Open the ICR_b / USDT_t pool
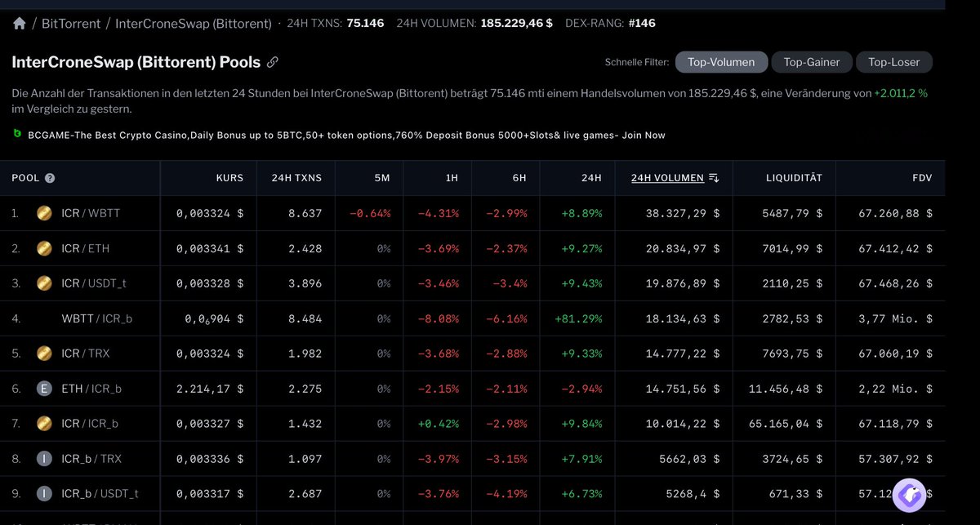980x525 pixels. point(100,493)
